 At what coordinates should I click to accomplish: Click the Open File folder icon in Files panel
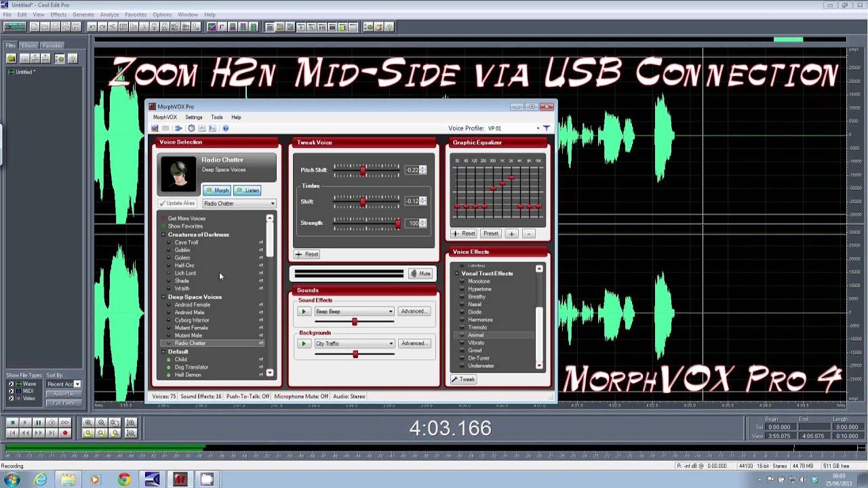pyautogui.click(x=11, y=58)
